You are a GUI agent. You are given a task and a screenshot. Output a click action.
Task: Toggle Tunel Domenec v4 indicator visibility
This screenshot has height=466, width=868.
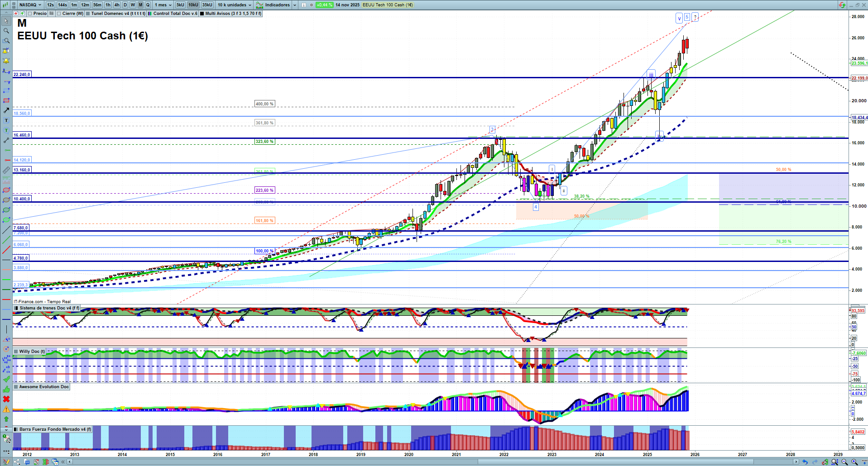88,14
